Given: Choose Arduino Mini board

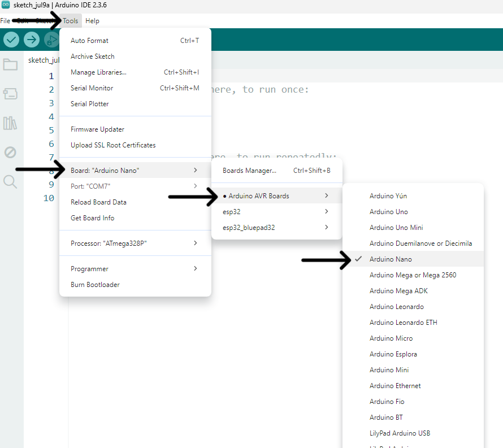Looking at the screenshot, I should pyautogui.click(x=413, y=369).
